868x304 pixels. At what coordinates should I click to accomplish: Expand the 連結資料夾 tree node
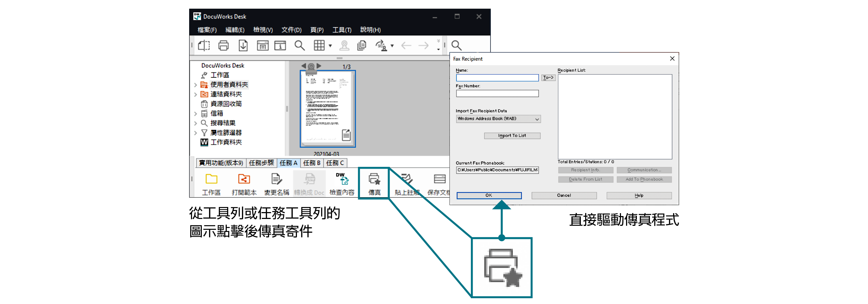196,94
